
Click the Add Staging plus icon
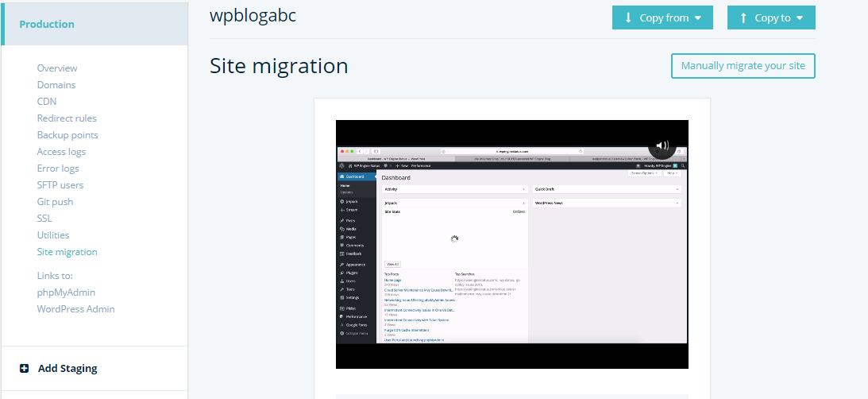(25, 368)
